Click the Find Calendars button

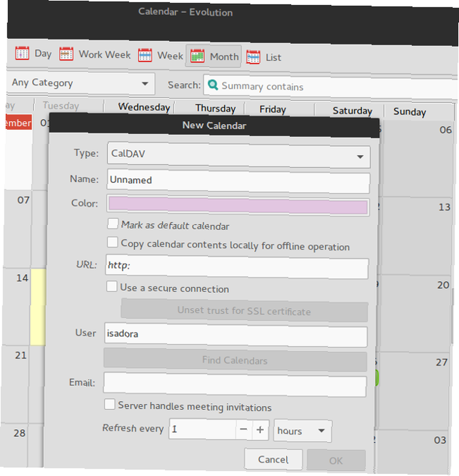point(235,360)
